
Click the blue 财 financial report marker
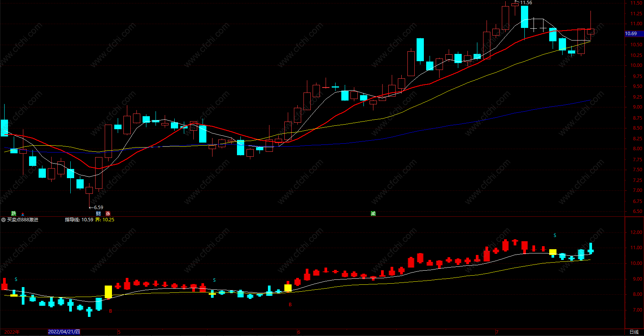click(98, 213)
